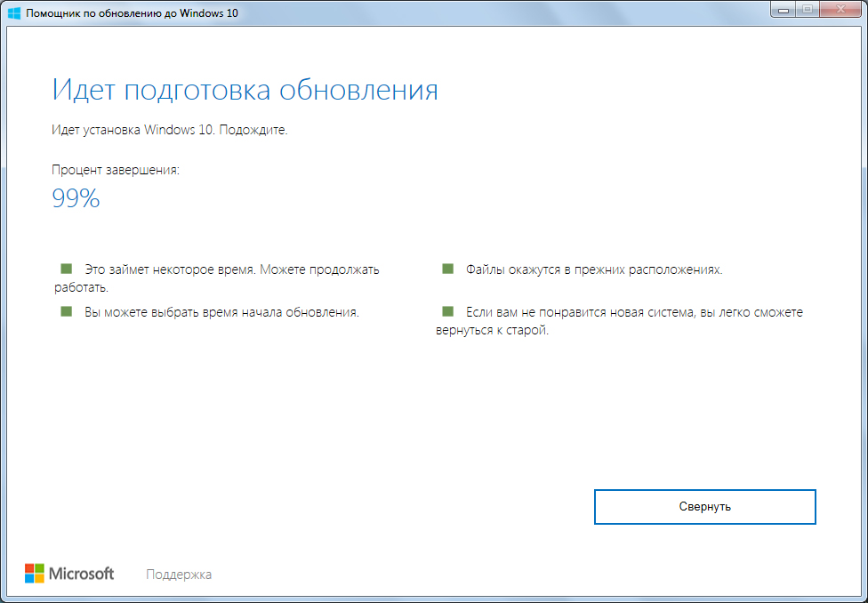Click the text Вы можете выбрать время начала обновления.
This screenshot has width=868, height=603.
222,312
